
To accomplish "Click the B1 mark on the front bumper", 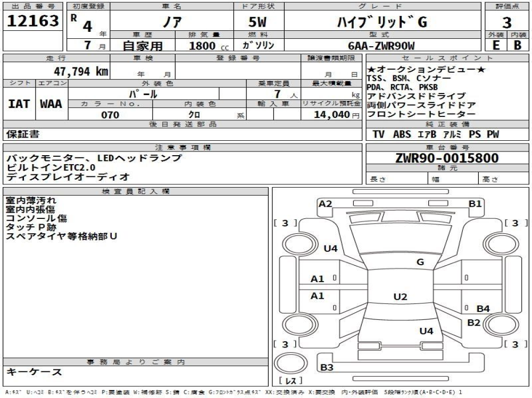I will pos(475,204).
